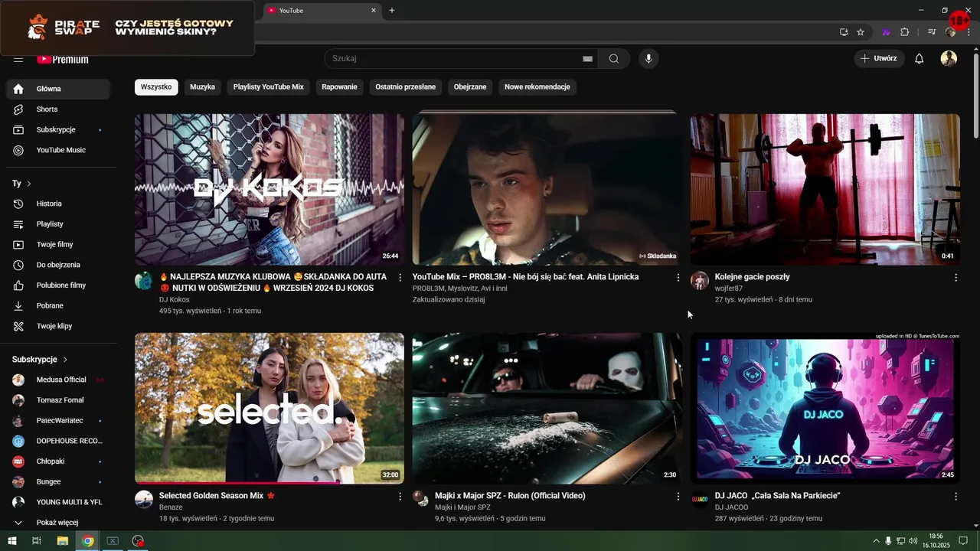Screen dimensions: 980x551
Task: Open more options for Kolejne gacie poszły
Action: pyautogui.click(x=955, y=277)
